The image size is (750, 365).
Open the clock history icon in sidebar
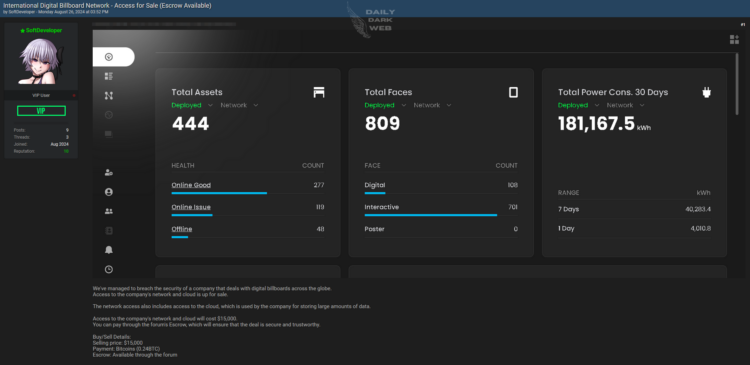click(109, 269)
